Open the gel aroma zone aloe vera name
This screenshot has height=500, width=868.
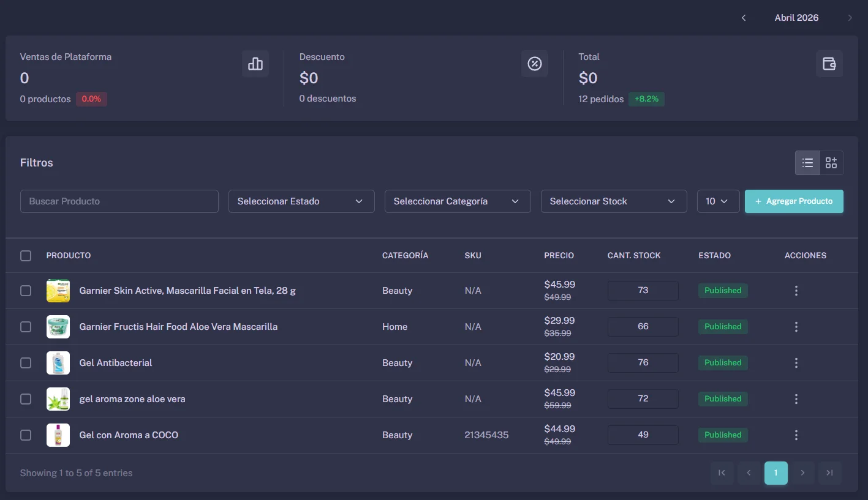click(x=132, y=399)
